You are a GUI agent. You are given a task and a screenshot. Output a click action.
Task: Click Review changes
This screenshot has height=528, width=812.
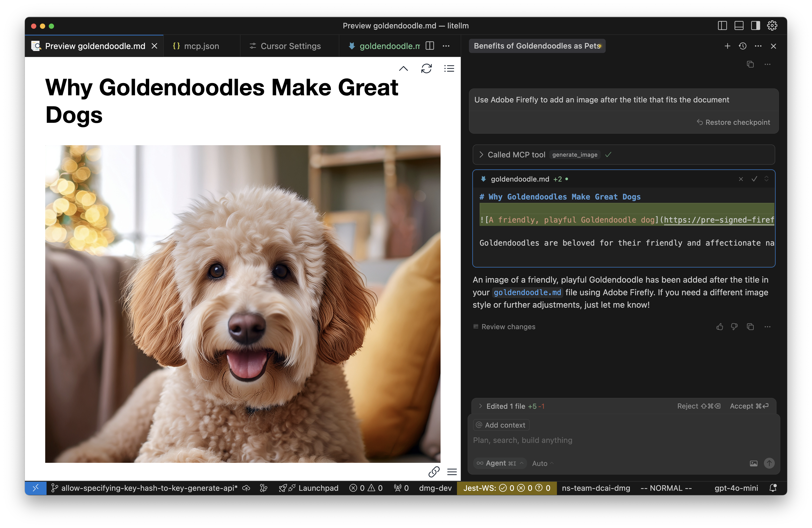tap(504, 327)
